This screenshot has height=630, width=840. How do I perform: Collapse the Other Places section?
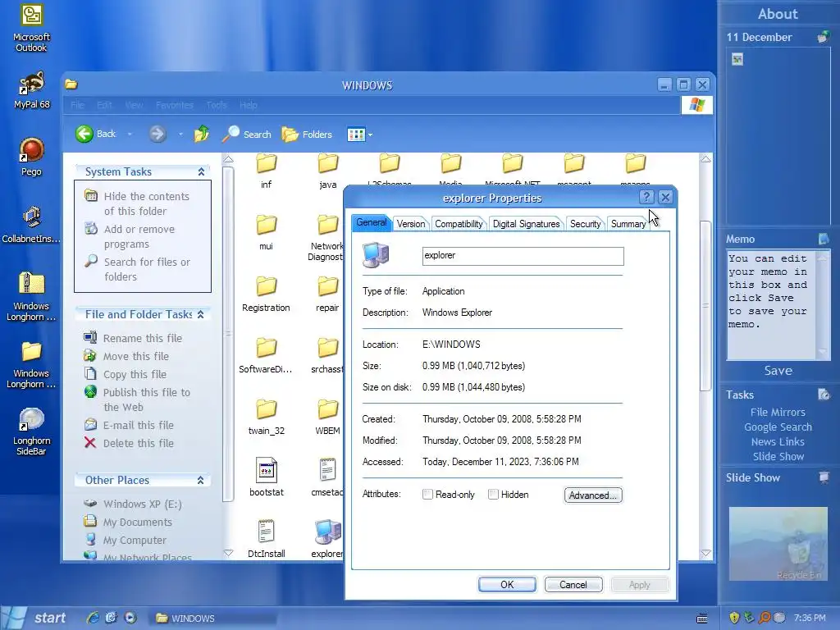[200, 481]
